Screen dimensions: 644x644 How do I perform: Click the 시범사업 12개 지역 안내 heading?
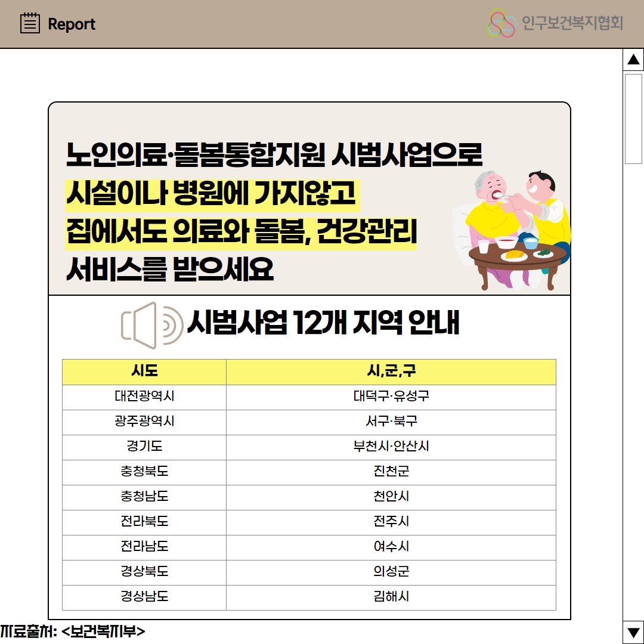click(323, 324)
